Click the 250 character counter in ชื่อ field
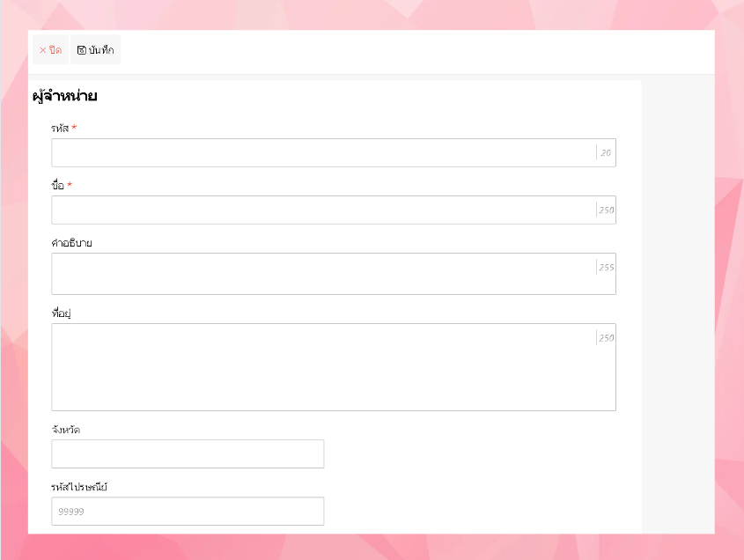The height and width of the screenshot is (560, 744). click(x=606, y=210)
